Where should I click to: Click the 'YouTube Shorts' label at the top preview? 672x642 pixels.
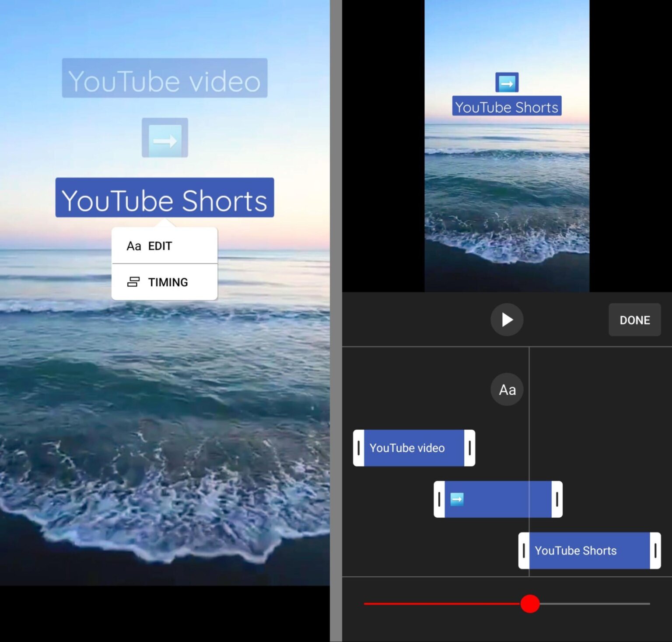coord(507,107)
